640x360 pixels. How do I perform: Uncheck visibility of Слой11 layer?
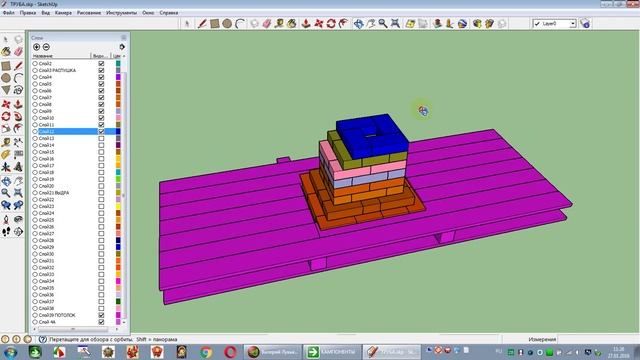[x=101, y=125]
